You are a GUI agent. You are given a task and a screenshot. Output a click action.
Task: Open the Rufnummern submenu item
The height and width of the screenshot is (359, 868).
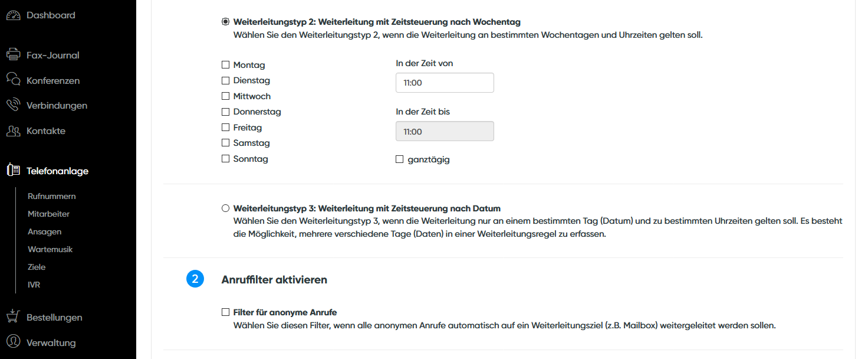[52, 196]
